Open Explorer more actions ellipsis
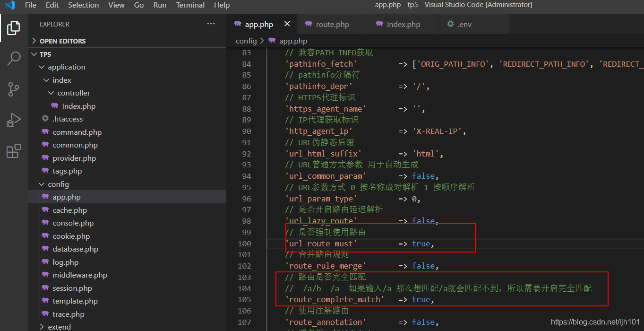This screenshot has height=331, width=644. (x=211, y=24)
